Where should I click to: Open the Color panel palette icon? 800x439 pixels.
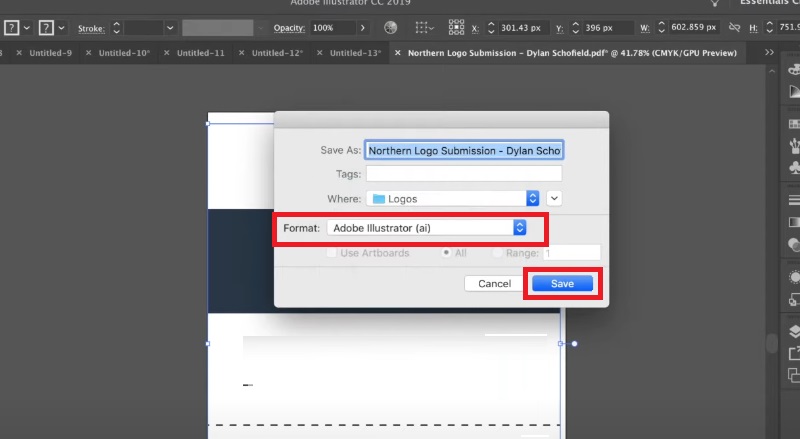click(794, 69)
